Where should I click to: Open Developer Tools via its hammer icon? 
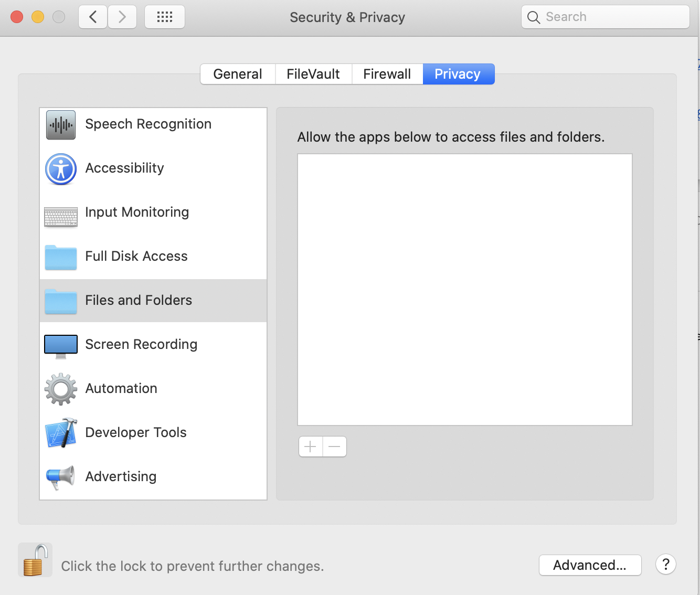[60, 433]
